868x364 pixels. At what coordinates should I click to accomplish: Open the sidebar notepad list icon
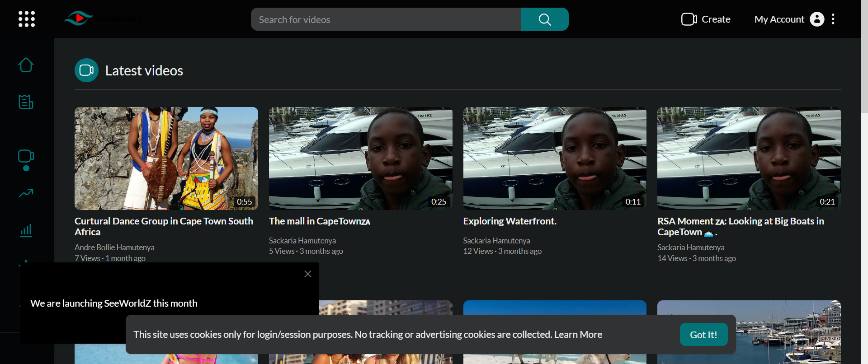click(26, 102)
